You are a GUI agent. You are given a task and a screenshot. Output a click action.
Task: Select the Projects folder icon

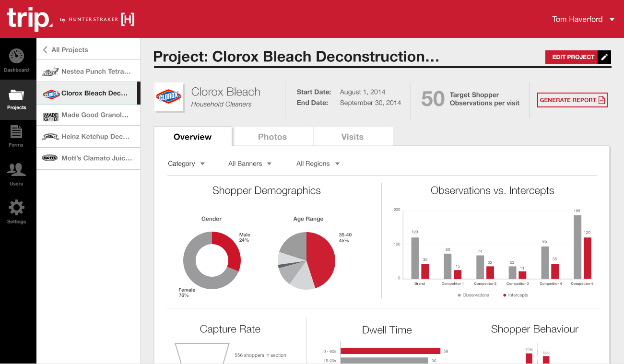click(x=16, y=95)
